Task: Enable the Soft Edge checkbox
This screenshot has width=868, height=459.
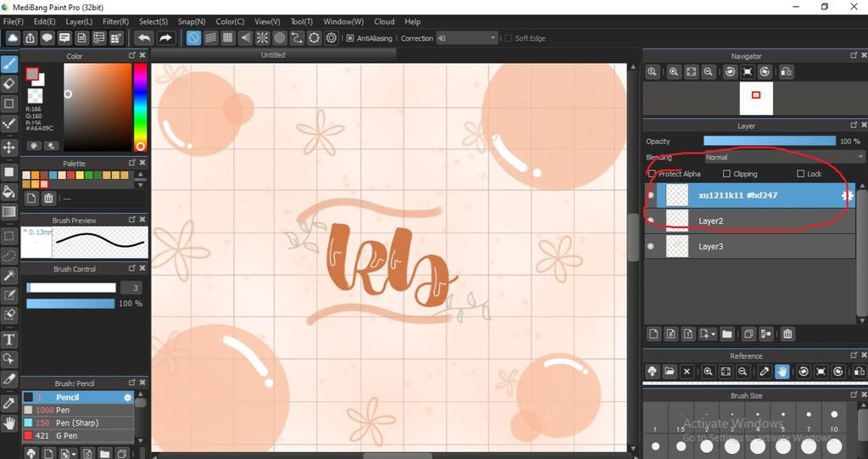Action: (x=509, y=38)
